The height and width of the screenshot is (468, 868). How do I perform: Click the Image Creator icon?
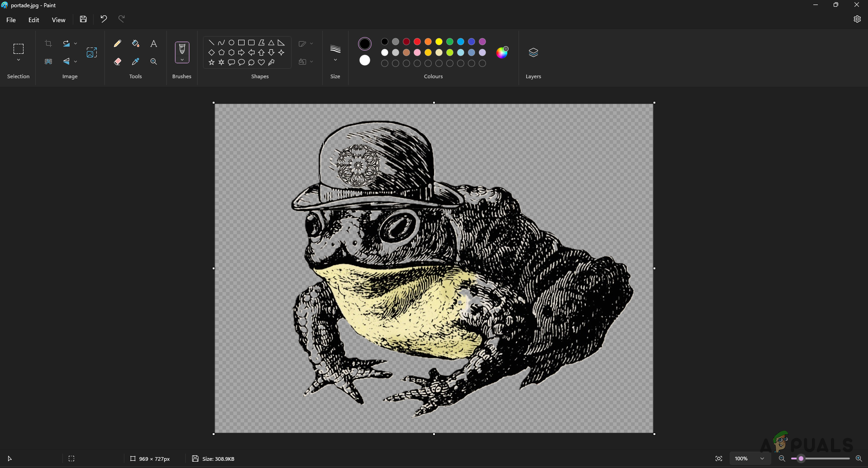tap(92, 52)
